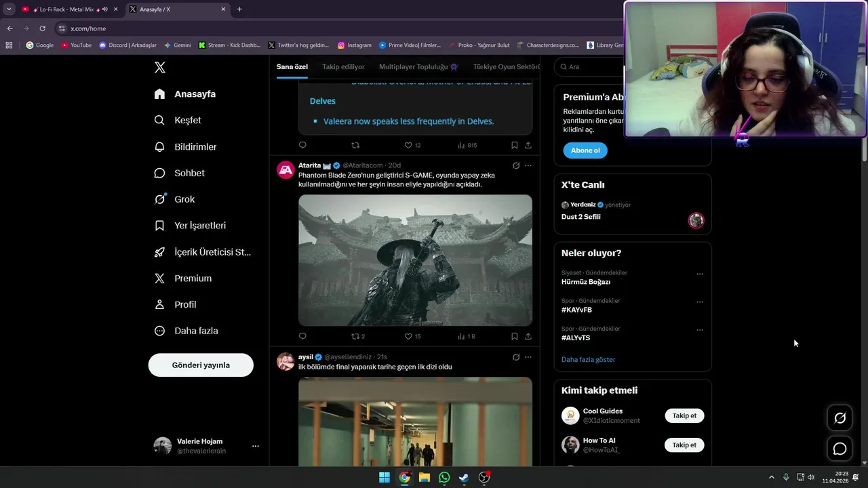
Task: Open the Hürmüz Boğazı trending topic
Action: [x=586, y=282]
